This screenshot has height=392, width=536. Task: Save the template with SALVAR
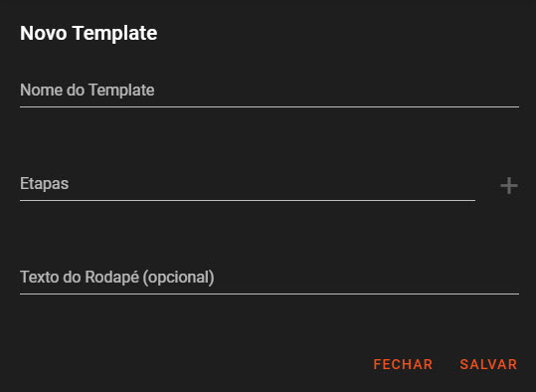(x=488, y=364)
